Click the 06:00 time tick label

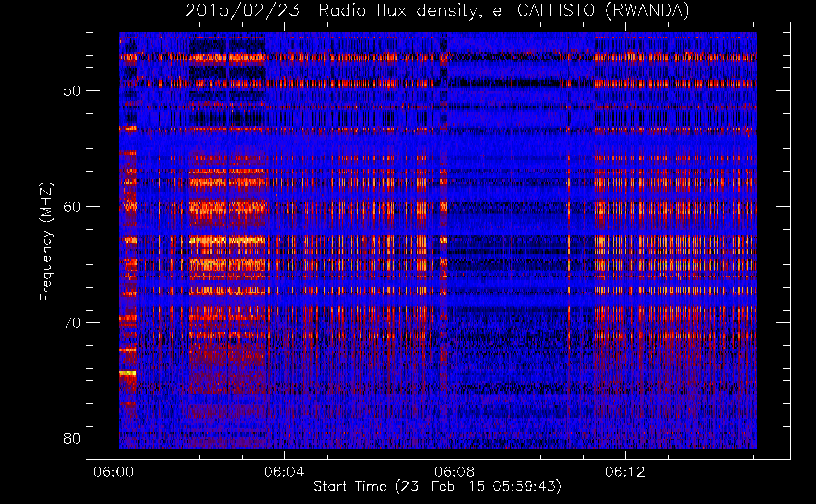114,472
